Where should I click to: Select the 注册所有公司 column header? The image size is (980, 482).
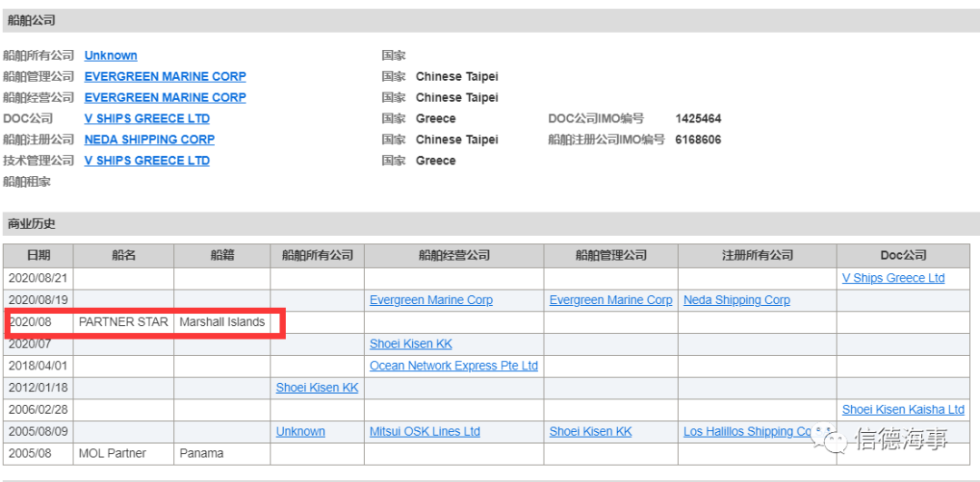[x=758, y=255]
